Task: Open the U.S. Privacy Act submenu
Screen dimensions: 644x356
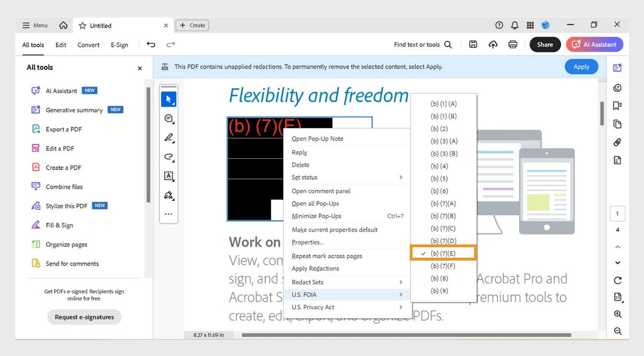Action: 313,307
